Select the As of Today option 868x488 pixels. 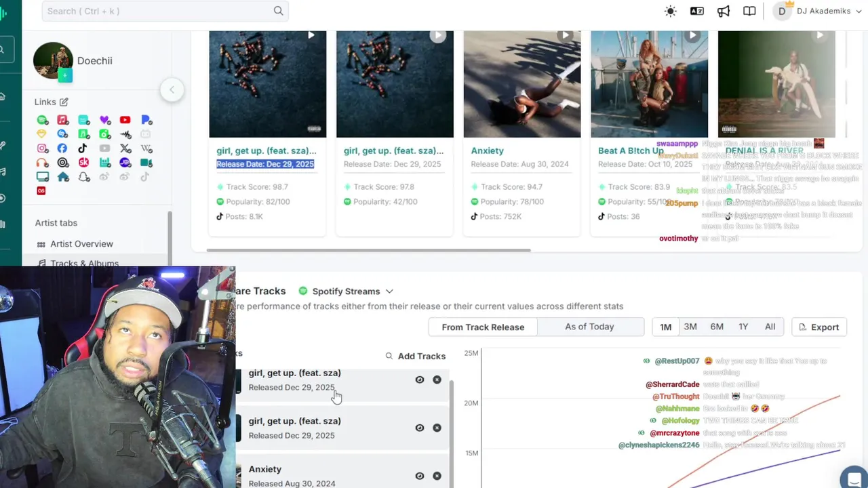(590, 327)
